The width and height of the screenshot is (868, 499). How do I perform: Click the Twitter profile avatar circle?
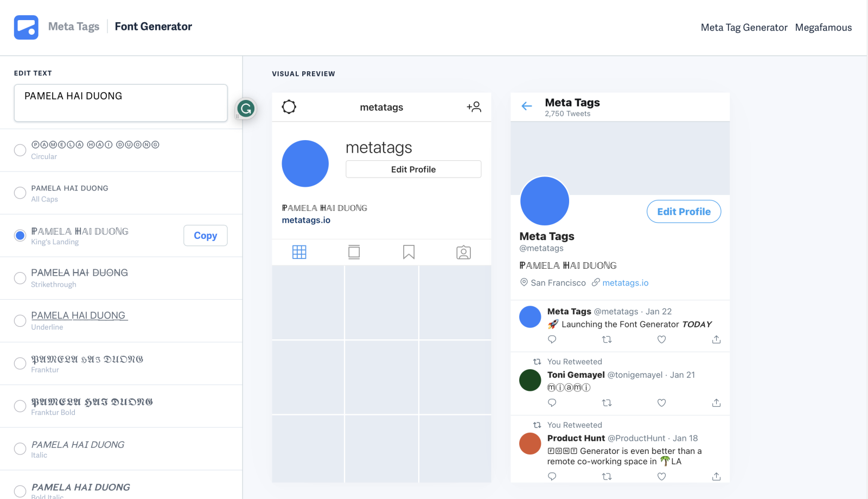click(x=545, y=201)
